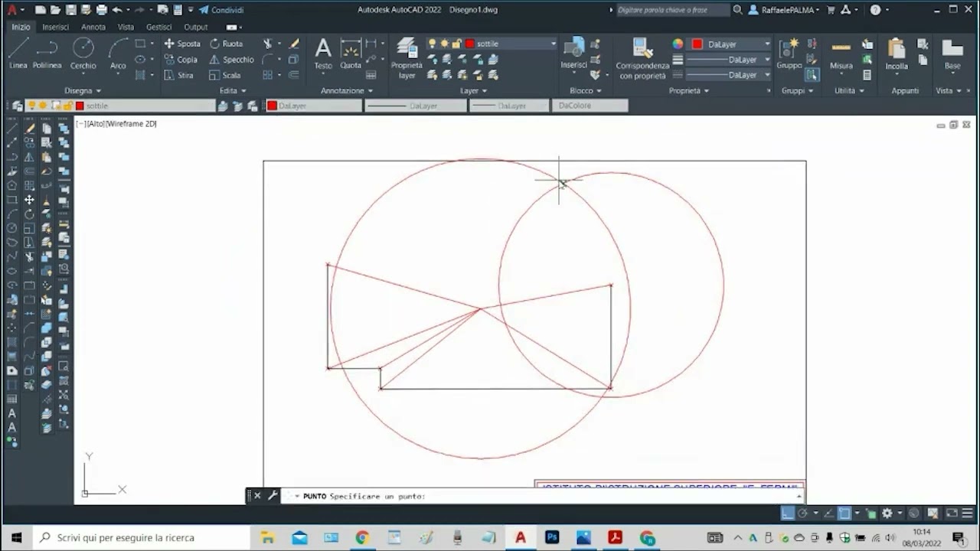
Task: Switch to the Output ribbon tab
Action: point(196,27)
